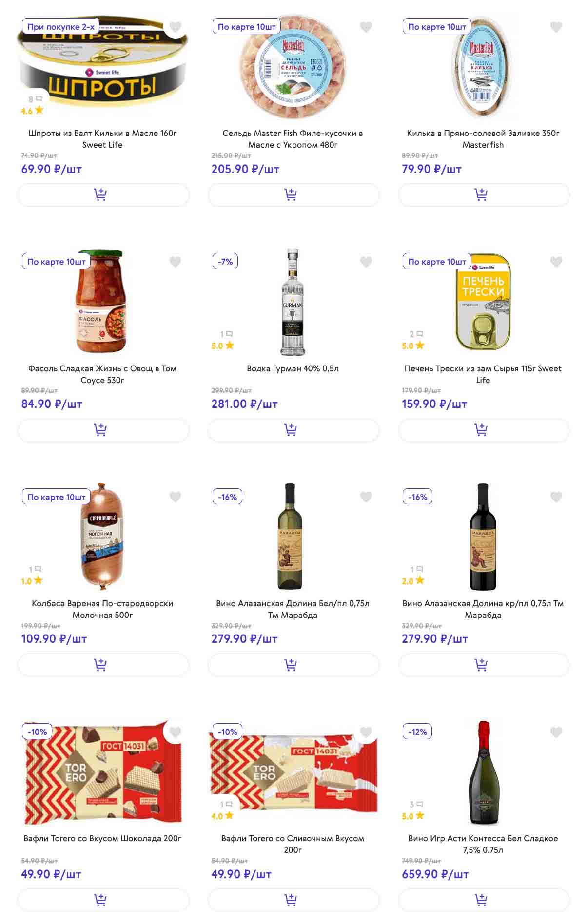This screenshot has width=587, height=924.
Task: View the red Алазанская Долина wine image
Action: click(x=483, y=536)
